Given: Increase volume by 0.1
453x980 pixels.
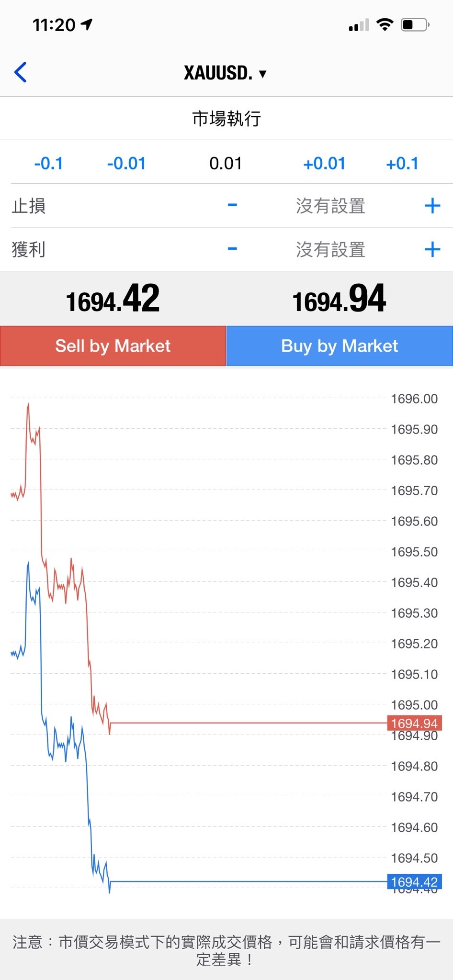Looking at the screenshot, I should click(x=402, y=164).
